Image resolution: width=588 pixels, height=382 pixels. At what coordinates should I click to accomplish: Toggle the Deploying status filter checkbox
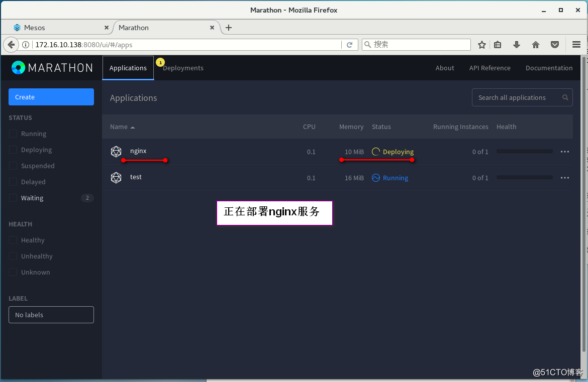pyautogui.click(x=13, y=150)
